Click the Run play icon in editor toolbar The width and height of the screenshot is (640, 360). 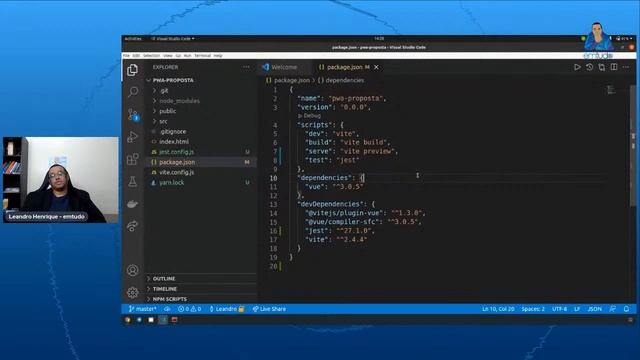tap(577, 67)
